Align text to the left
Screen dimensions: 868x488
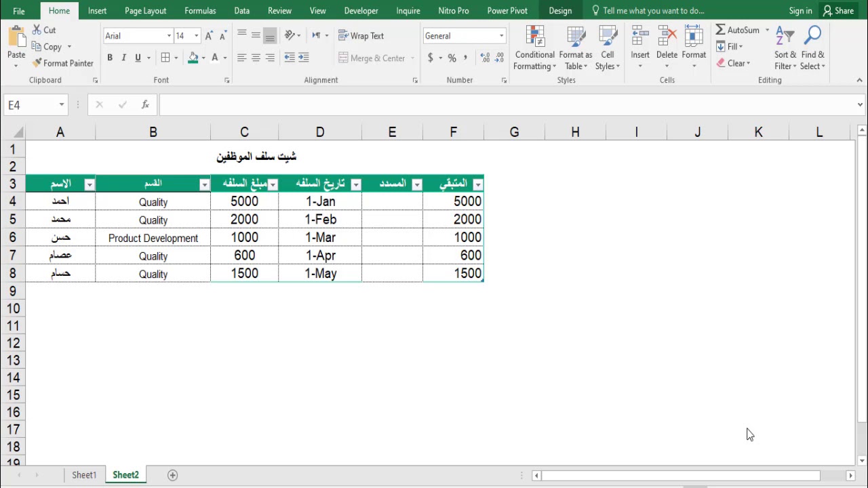tap(241, 58)
